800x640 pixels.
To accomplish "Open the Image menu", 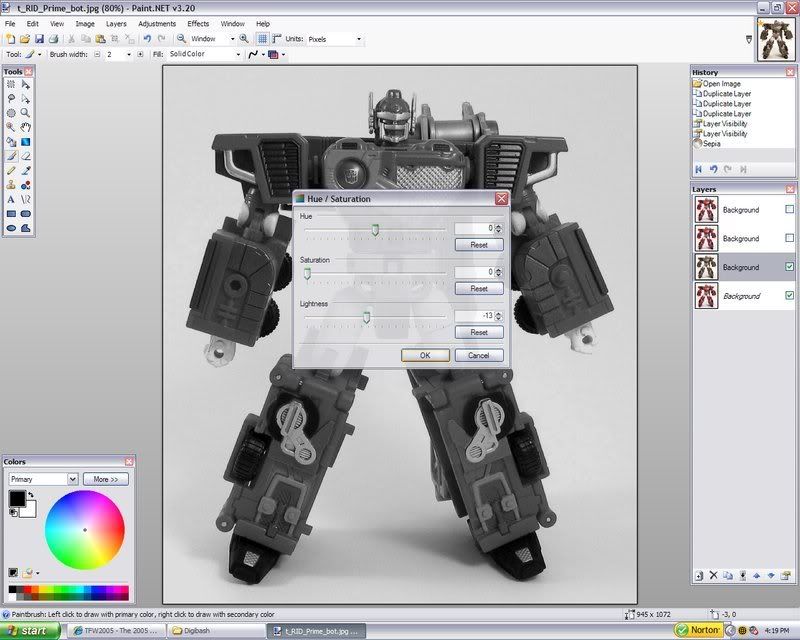I will [85, 23].
